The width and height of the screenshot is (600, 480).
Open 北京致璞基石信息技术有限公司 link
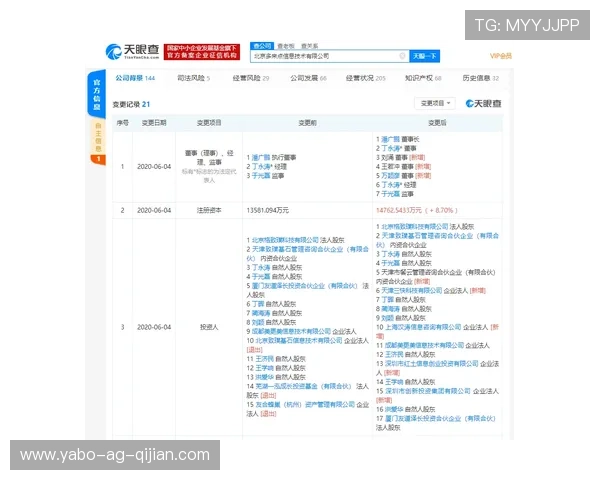point(299,340)
